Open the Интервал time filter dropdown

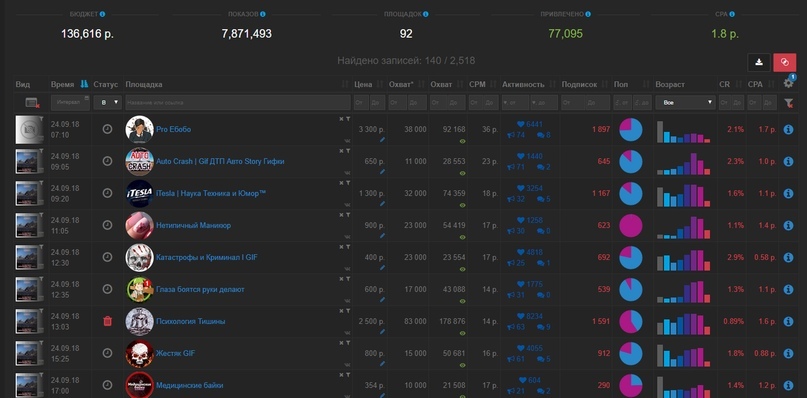click(x=70, y=102)
